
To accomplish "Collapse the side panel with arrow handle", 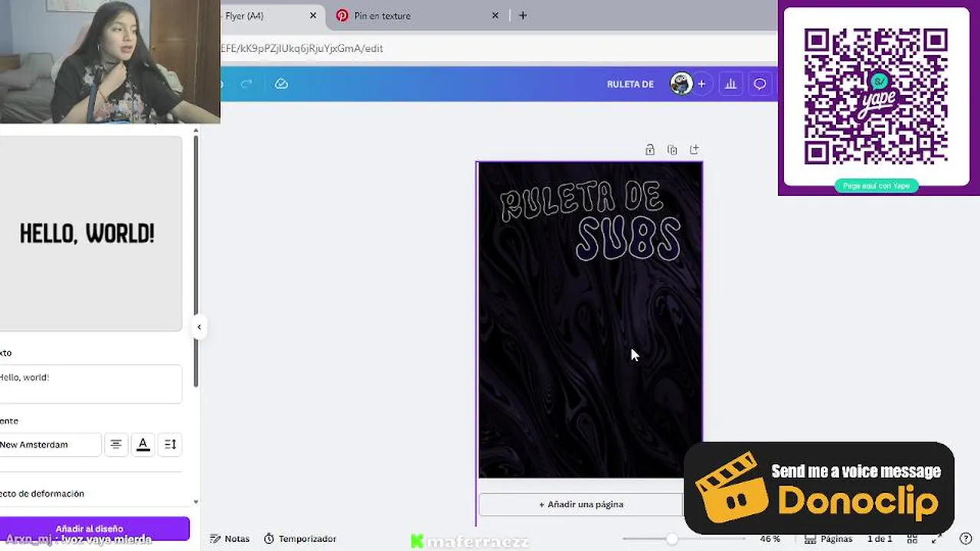I will 199,328.
